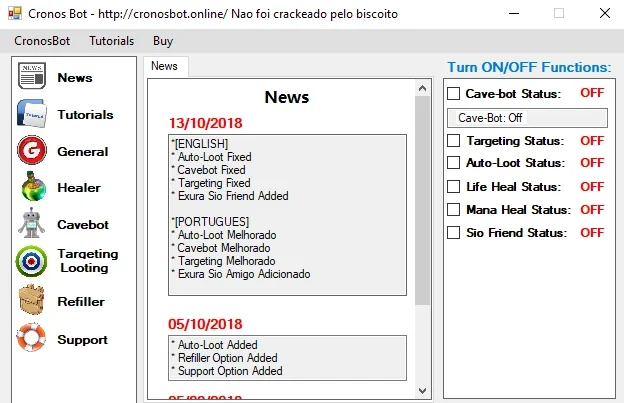Close the Cronos Bot window
The width and height of the screenshot is (624, 403).
[605, 14]
